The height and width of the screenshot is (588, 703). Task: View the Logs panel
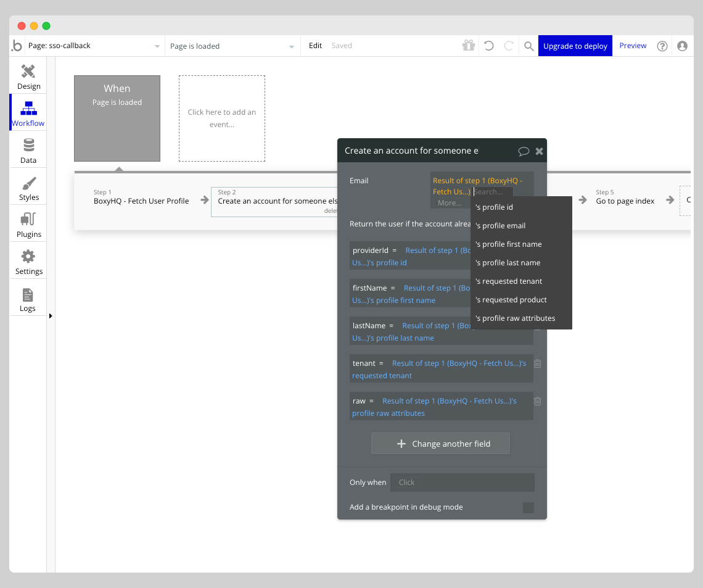point(28,299)
